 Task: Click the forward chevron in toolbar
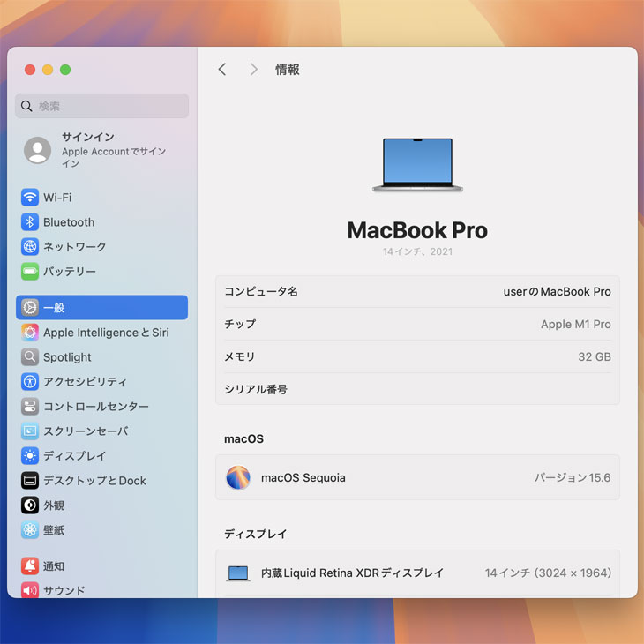(253, 69)
